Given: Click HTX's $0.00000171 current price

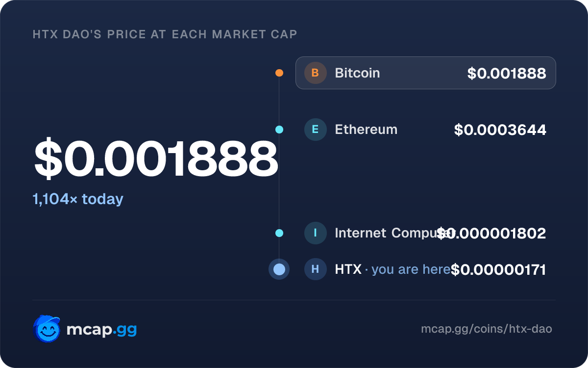Looking at the screenshot, I should (x=498, y=269).
